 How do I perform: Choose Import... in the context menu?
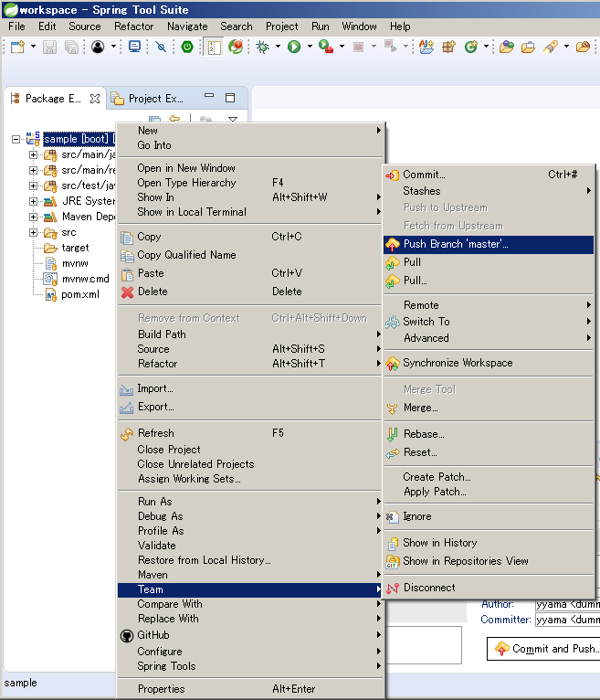tap(250, 388)
